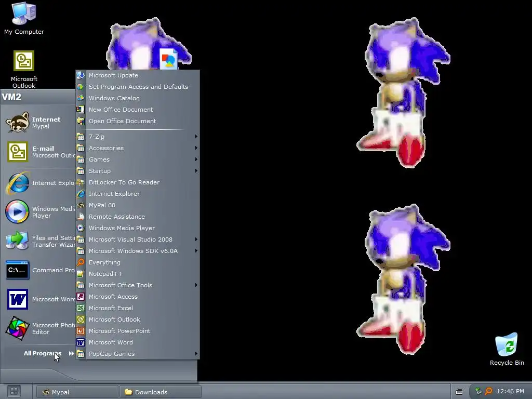The height and width of the screenshot is (399, 532).
Task: Click the safely remove hardware tray icon
Action: pyautogui.click(x=478, y=391)
